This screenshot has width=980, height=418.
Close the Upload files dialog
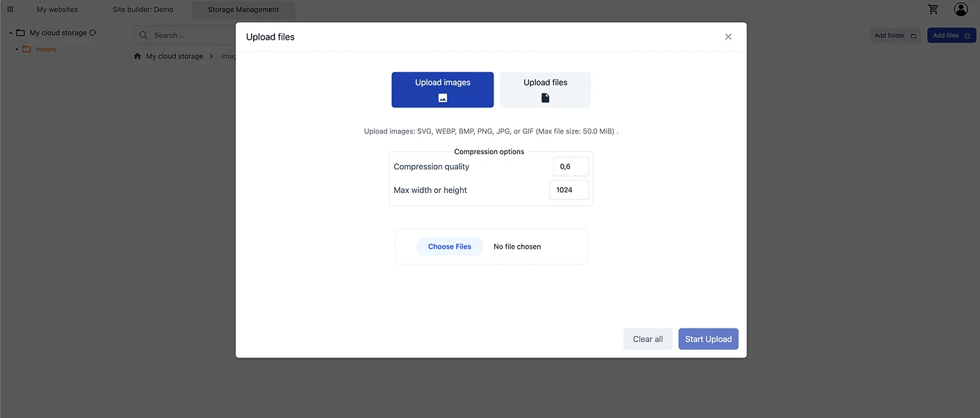pos(728,37)
